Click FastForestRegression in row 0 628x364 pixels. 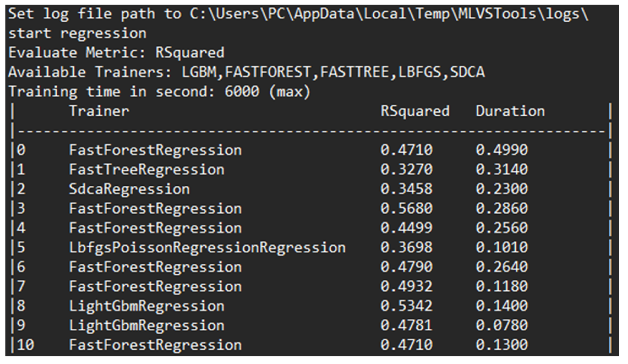pyautogui.click(x=155, y=150)
